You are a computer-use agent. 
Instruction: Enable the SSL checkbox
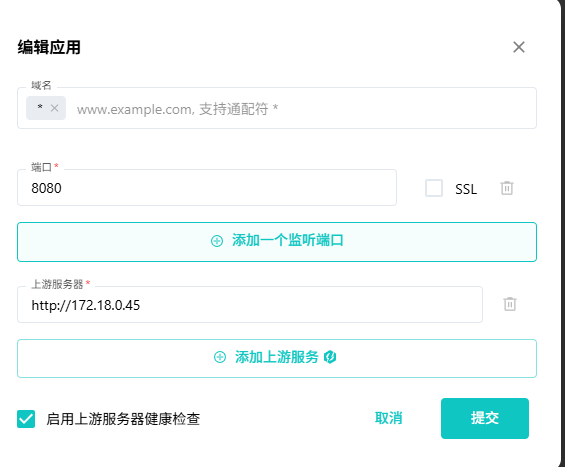434,188
